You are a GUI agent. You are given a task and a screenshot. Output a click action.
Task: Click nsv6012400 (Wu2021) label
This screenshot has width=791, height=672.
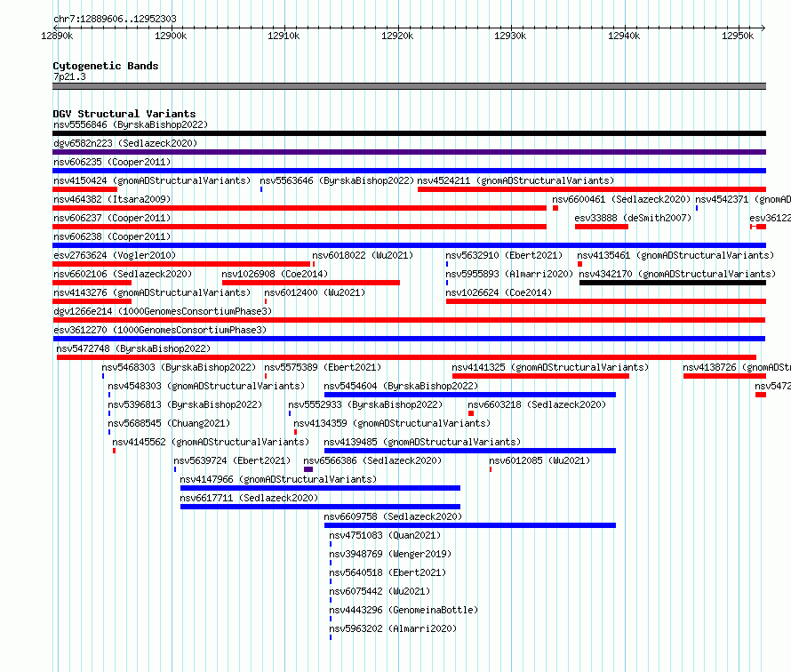[315, 292]
